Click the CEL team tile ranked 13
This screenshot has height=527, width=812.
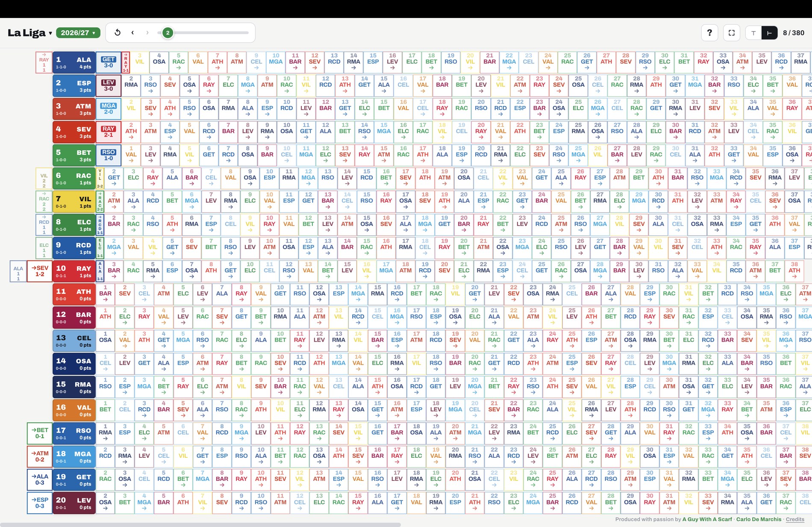[x=74, y=341]
